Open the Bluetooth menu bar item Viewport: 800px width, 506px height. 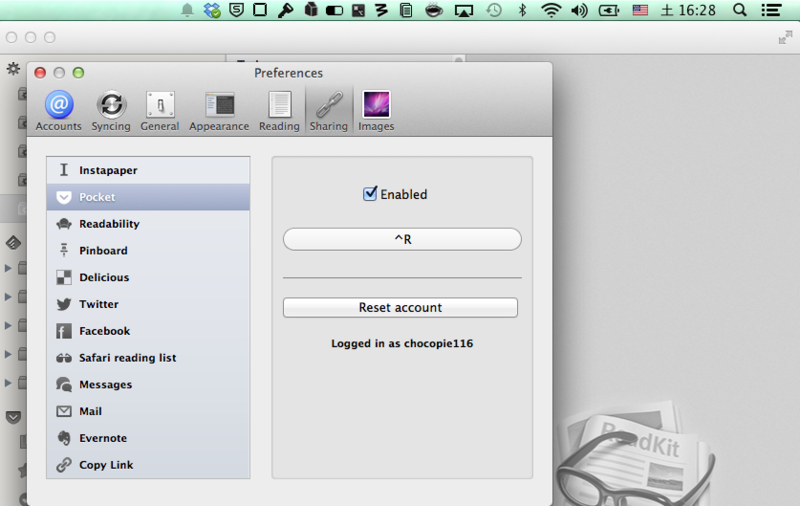[522, 10]
